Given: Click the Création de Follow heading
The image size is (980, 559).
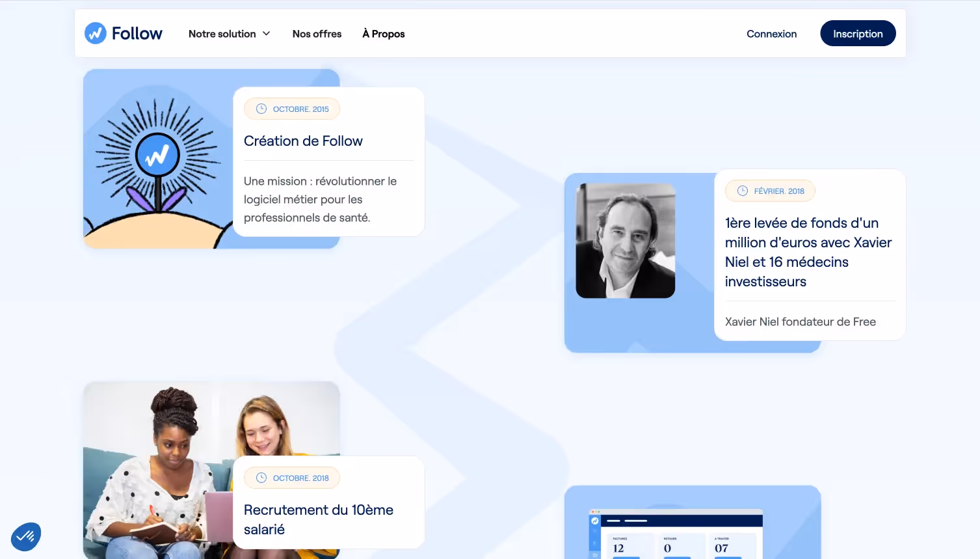Looking at the screenshot, I should 303,141.
